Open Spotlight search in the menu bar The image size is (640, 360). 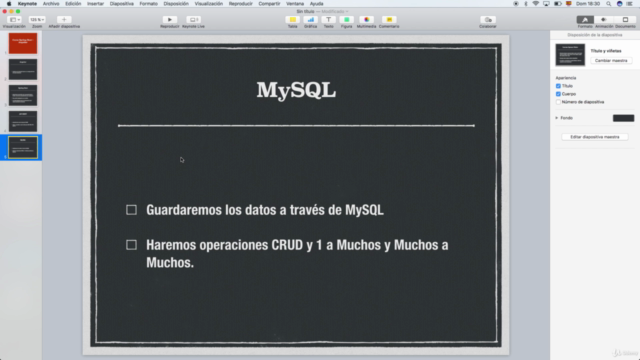[x=609, y=4]
